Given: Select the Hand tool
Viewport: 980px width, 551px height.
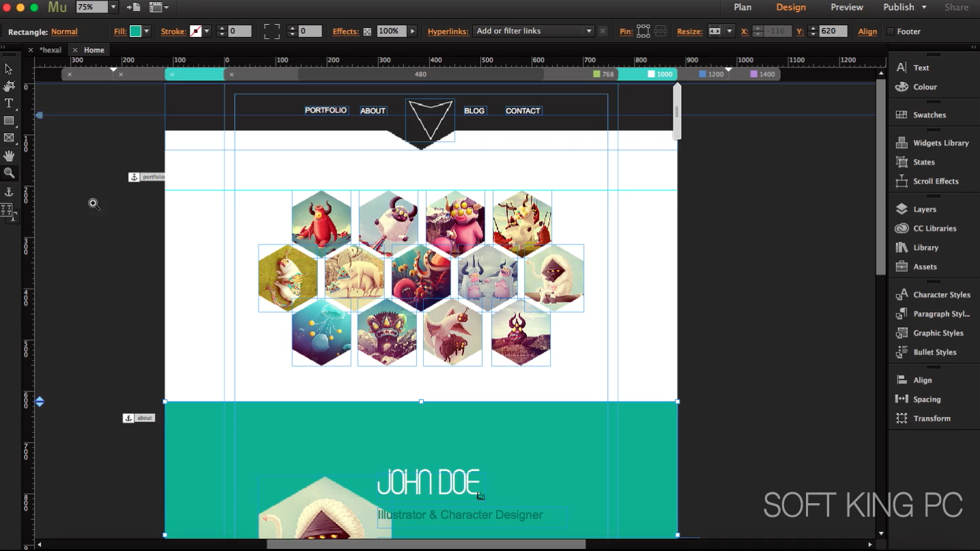Looking at the screenshot, I should [9, 156].
